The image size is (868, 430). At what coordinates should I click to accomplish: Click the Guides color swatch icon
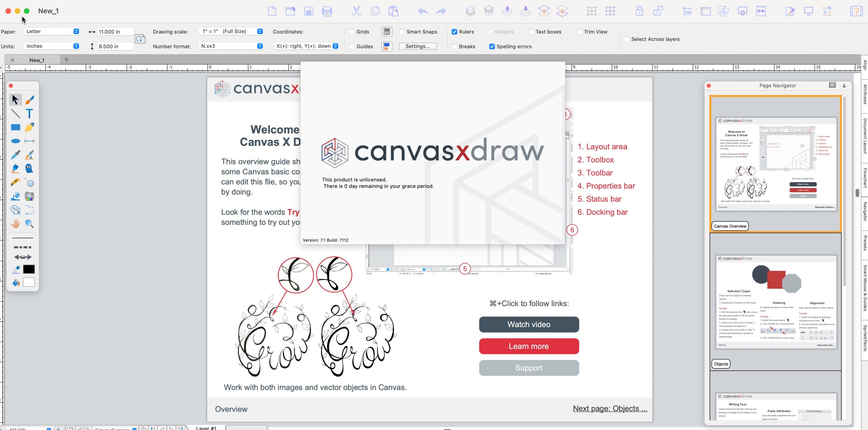click(x=387, y=46)
